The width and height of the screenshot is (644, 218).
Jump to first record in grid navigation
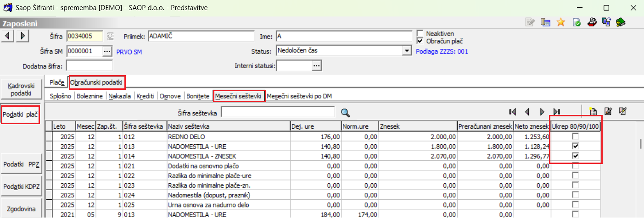click(x=513, y=112)
